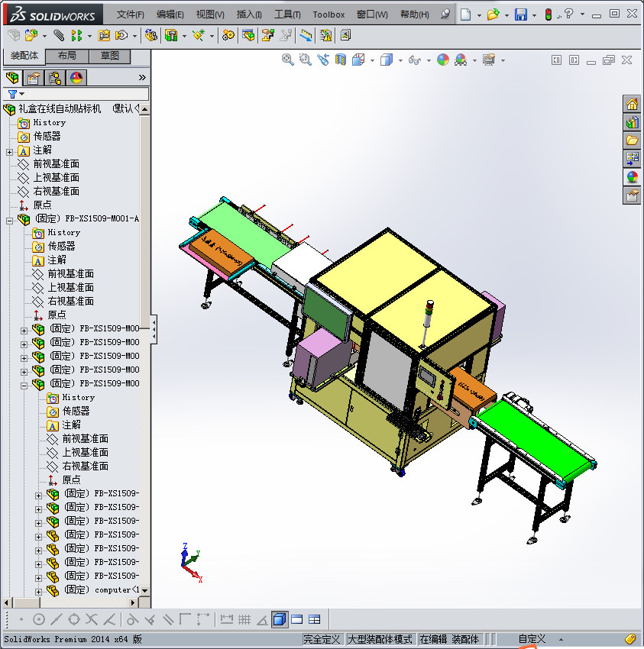Open the PropertyManager tab icon
The height and width of the screenshot is (649, 644).
tap(33, 77)
